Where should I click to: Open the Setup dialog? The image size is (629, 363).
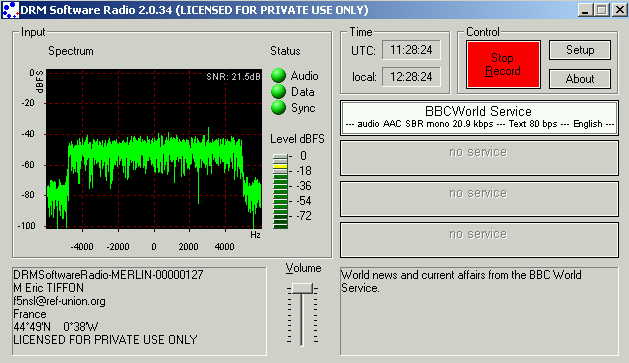(x=580, y=50)
